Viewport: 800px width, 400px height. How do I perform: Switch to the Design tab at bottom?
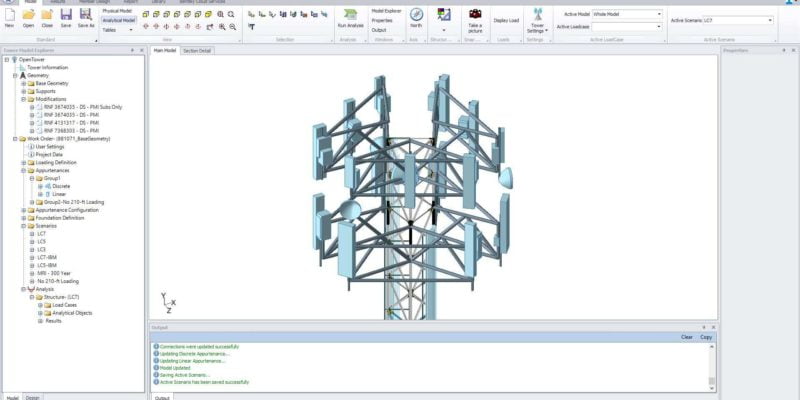coord(33,397)
